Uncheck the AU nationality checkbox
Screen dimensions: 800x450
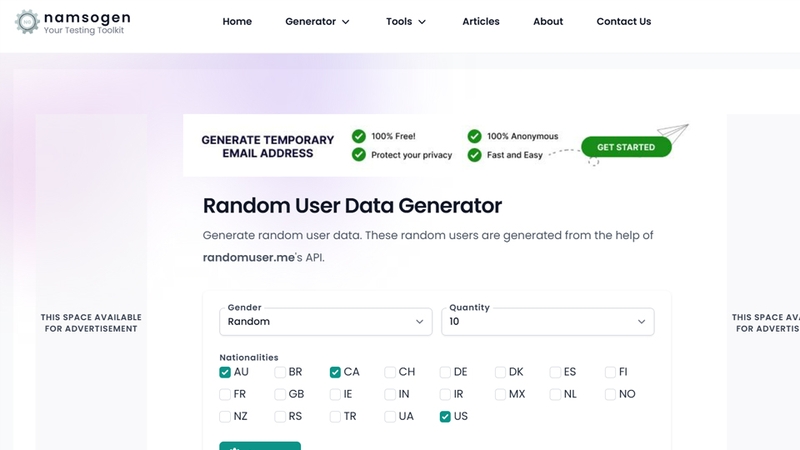click(225, 372)
